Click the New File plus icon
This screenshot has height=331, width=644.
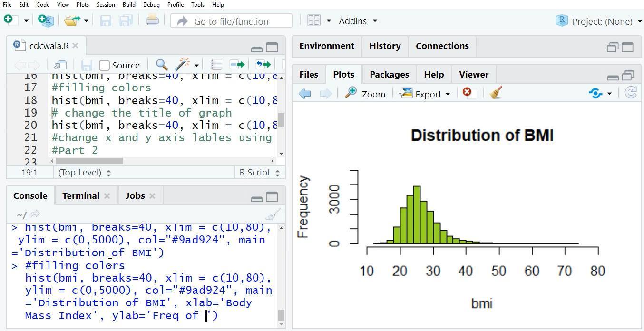coord(9,19)
